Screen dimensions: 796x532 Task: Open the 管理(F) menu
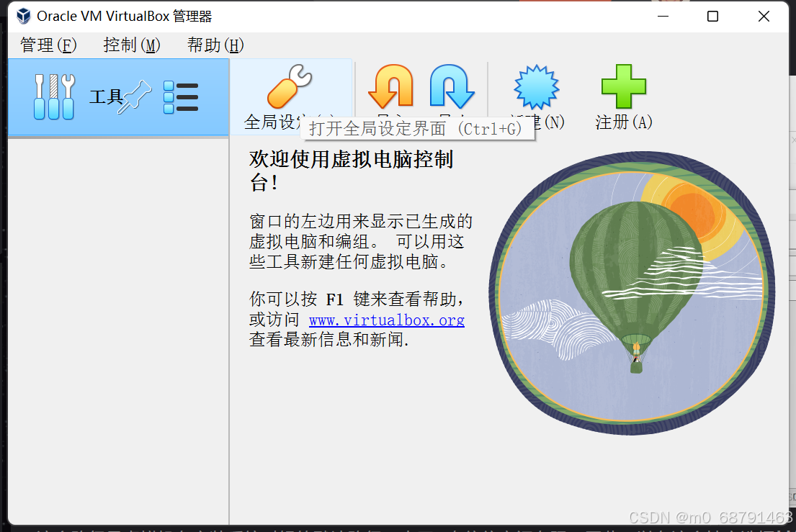48,45
